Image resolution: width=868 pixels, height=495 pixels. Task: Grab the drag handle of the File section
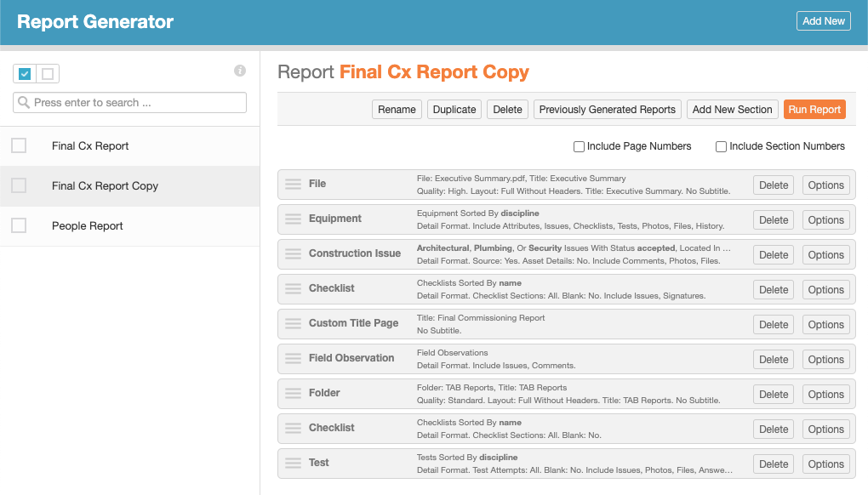tap(293, 185)
